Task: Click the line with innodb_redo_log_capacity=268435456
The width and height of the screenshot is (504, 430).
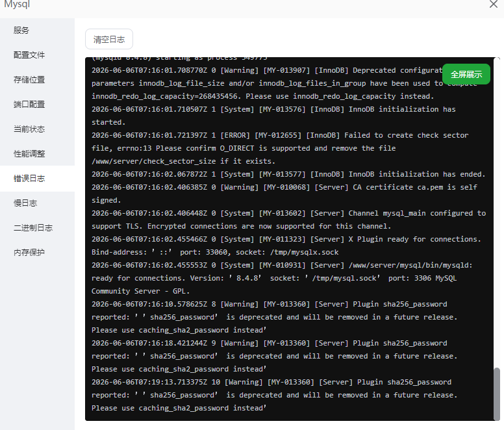Action: (262, 96)
